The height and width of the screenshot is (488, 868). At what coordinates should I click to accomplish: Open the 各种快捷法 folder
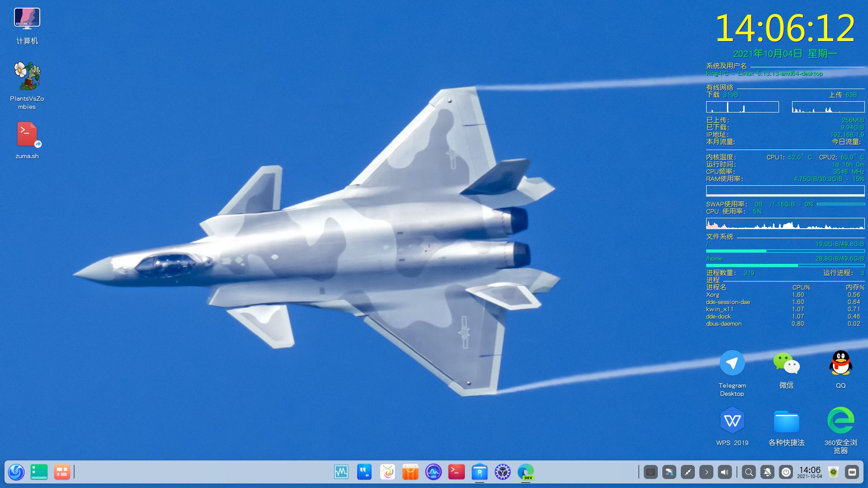tap(786, 422)
